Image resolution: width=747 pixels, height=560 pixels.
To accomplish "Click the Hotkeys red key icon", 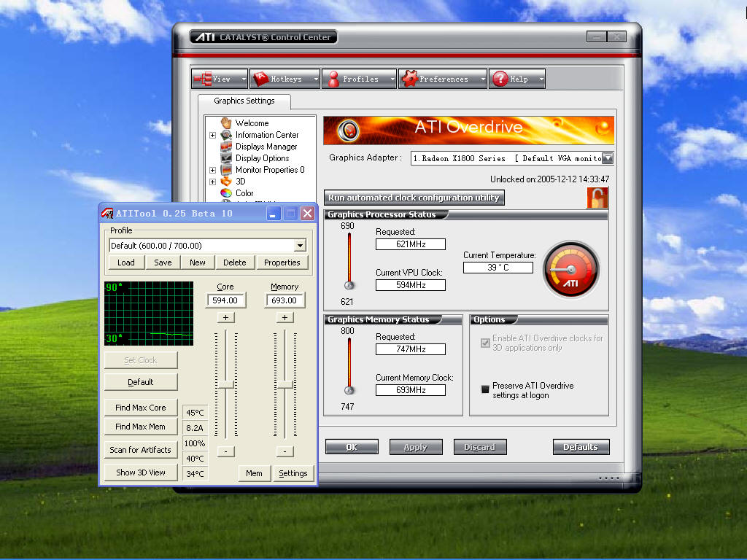I will (x=261, y=79).
